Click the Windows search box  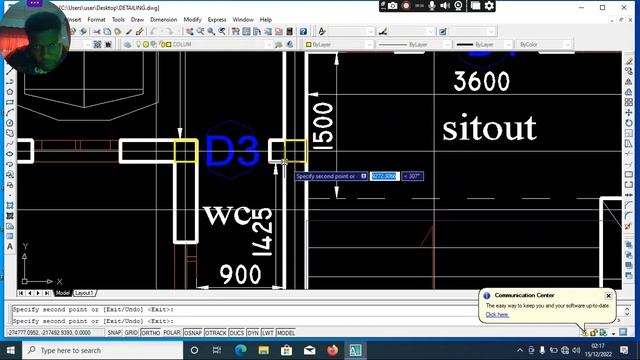pos(102,350)
